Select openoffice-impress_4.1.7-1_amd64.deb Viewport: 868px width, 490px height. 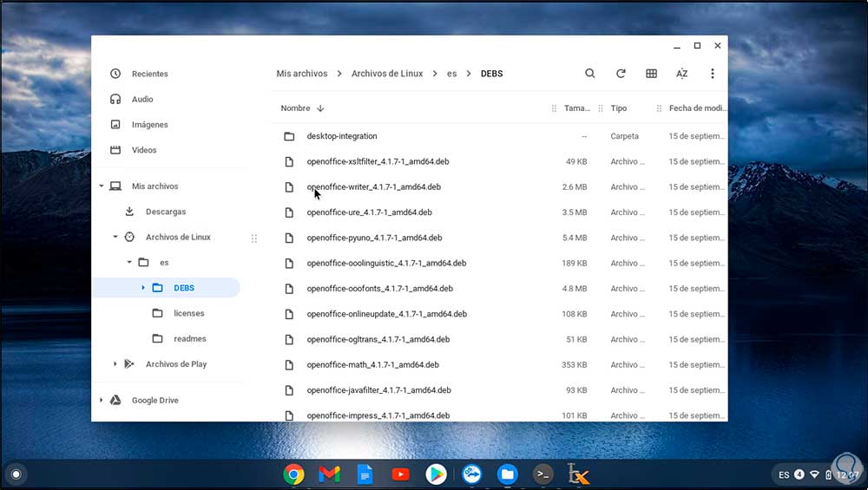tap(499, 415)
